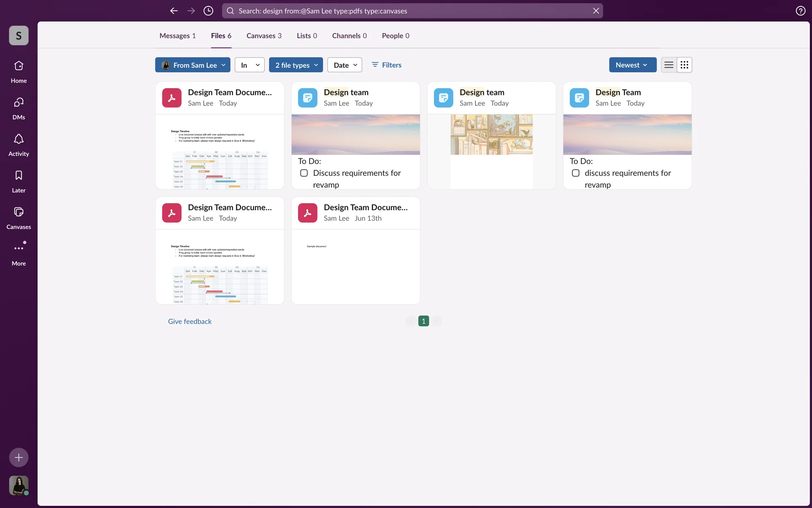The height and width of the screenshot is (508, 812).
Task: Check the 'Discuss requirements for revamp' checkbox
Action: pyautogui.click(x=304, y=173)
